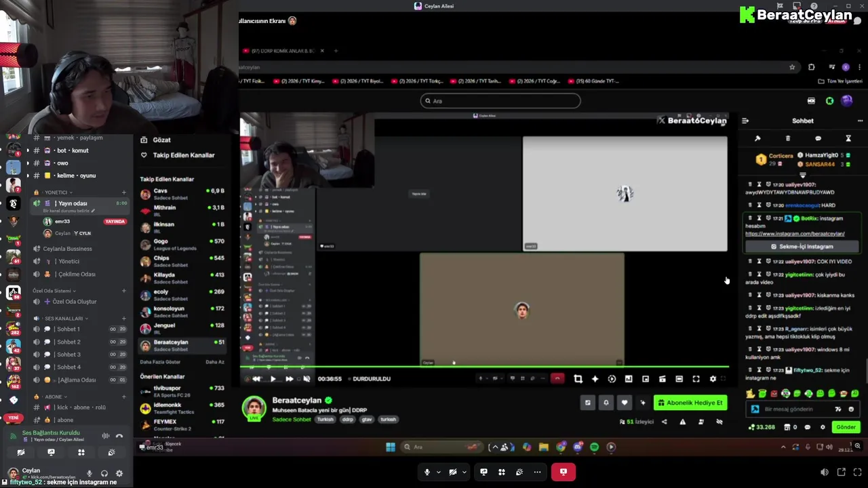Open idlemonkk recommended channel

(x=182, y=408)
